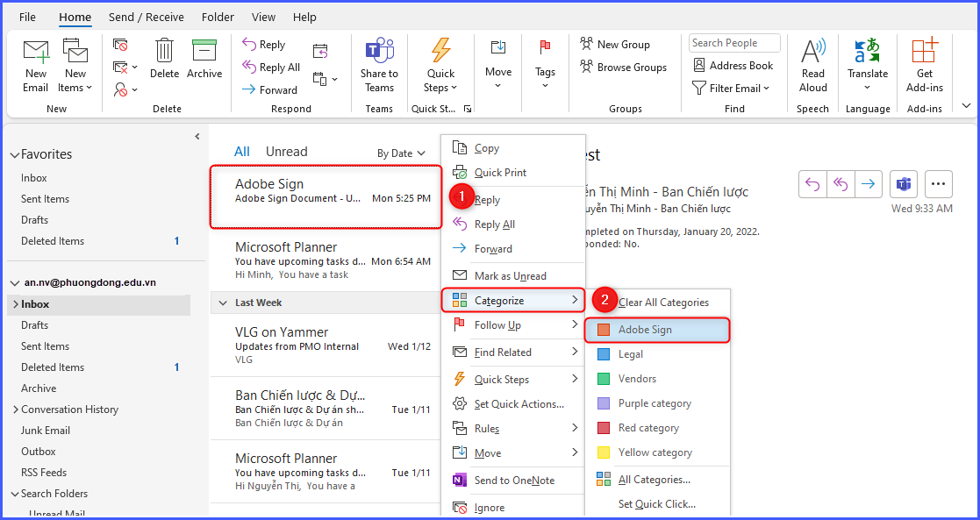
Task: Show Unread messages filter
Action: point(286,152)
